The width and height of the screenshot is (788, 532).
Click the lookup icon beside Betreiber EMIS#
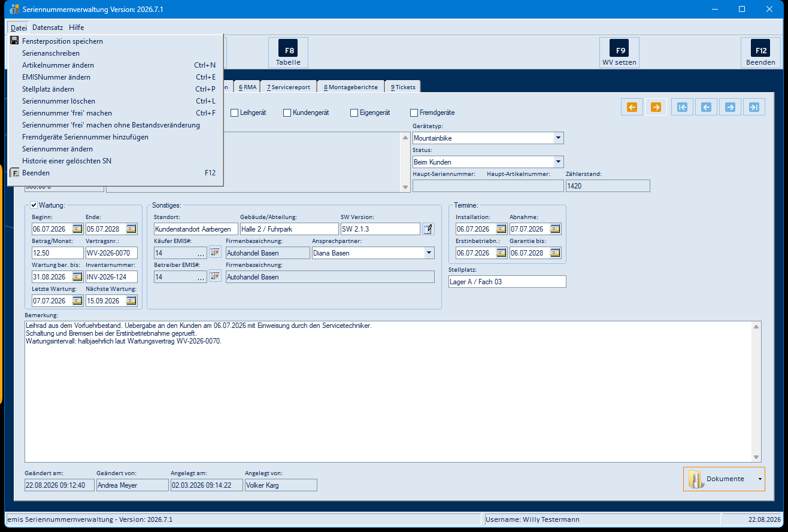pos(215,276)
